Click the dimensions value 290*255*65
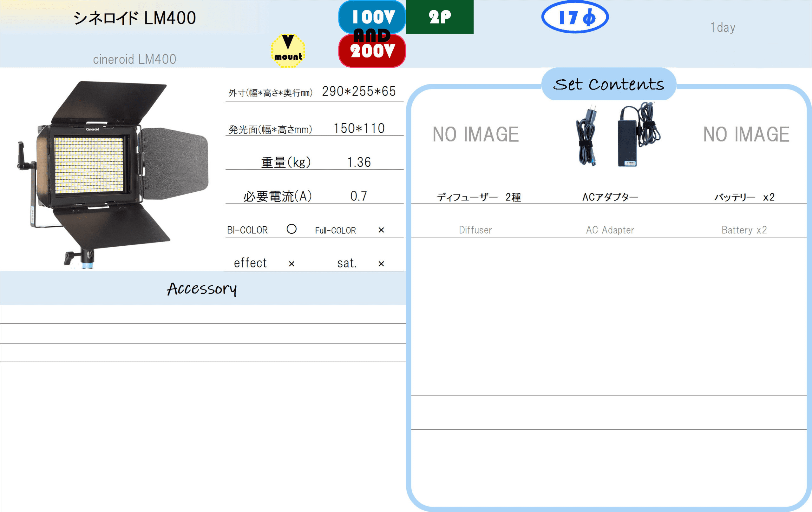The image size is (812, 512). pyautogui.click(x=359, y=91)
